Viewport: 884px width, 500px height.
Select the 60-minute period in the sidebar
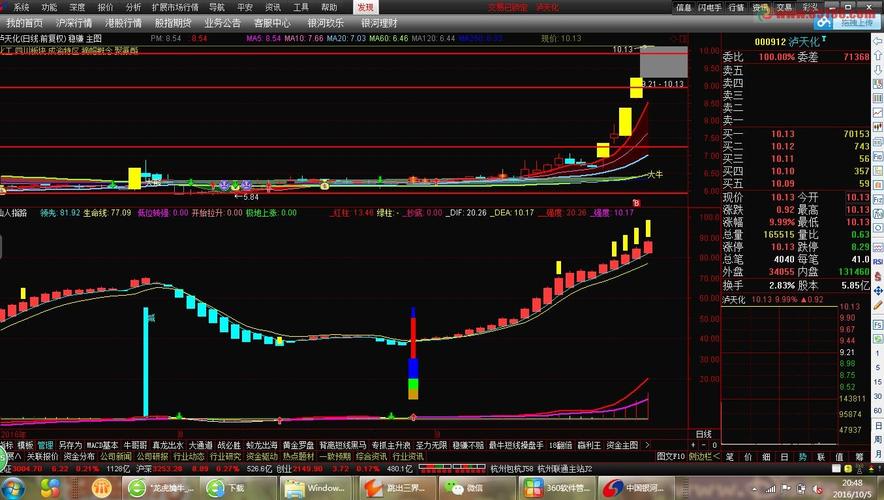[878, 411]
